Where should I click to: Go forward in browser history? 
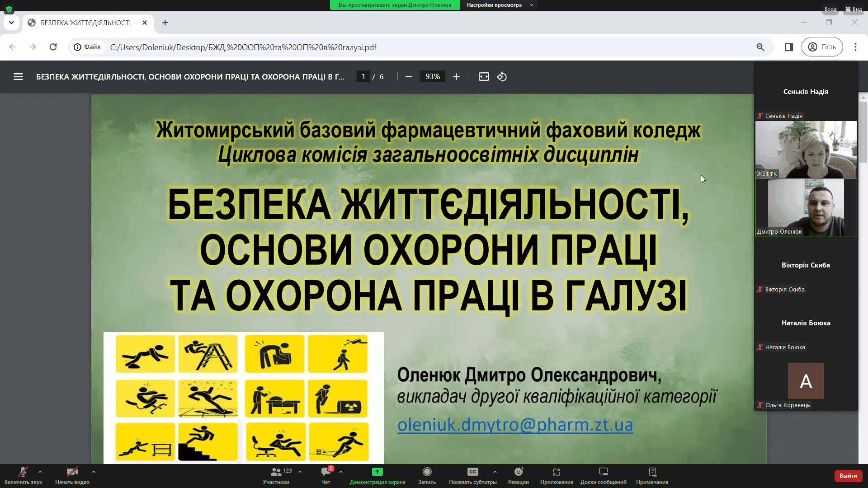(33, 47)
